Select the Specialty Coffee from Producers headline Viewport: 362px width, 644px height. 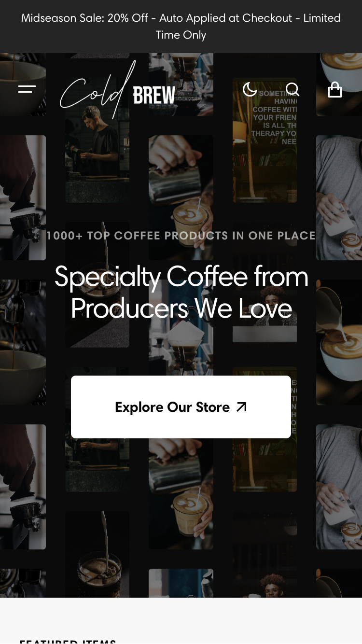pyautogui.click(x=181, y=292)
